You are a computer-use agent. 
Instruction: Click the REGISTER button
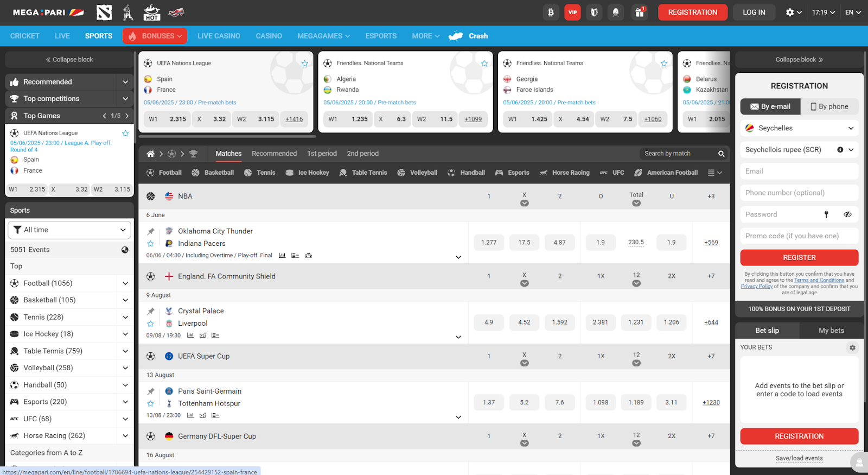click(x=799, y=258)
